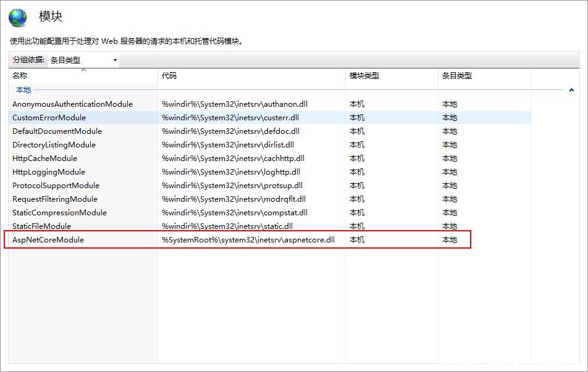
Task: Select ProtocolSupportModule row
Action: pos(270,186)
